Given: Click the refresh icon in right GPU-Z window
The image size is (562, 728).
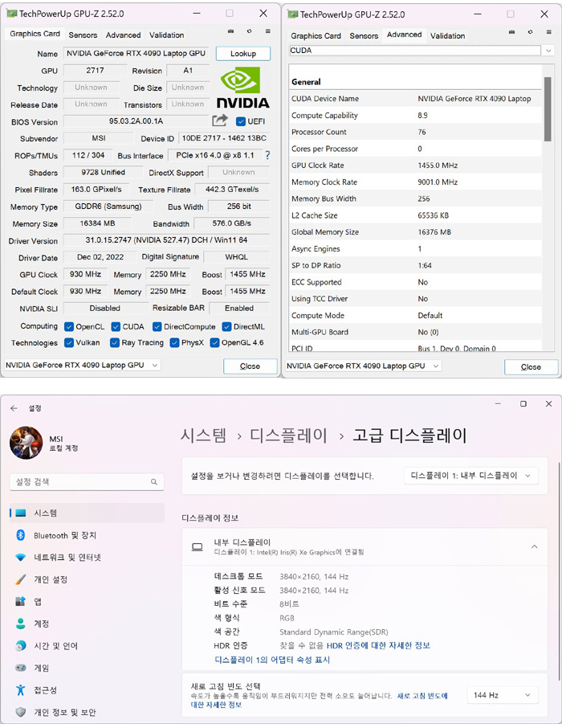Looking at the screenshot, I should (x=530, y=32).
